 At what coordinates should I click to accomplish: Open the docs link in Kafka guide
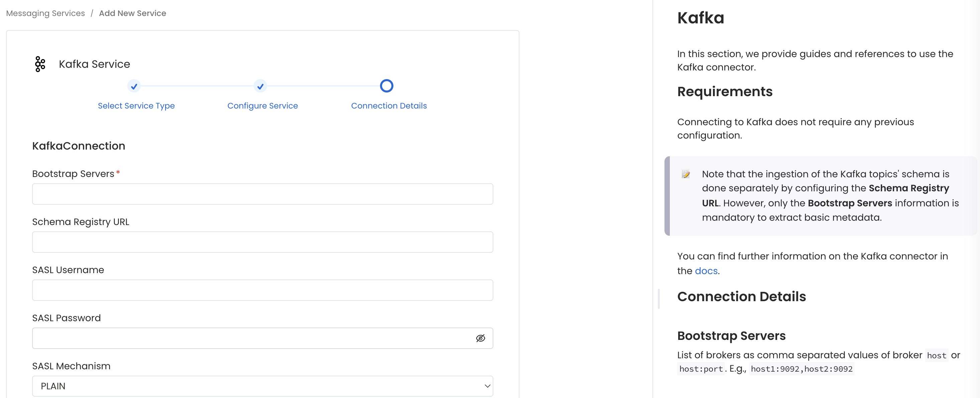click(706, 271)
